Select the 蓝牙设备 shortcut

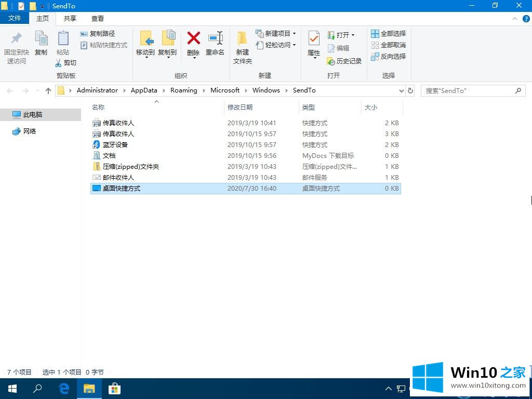(x=246, y=144)
